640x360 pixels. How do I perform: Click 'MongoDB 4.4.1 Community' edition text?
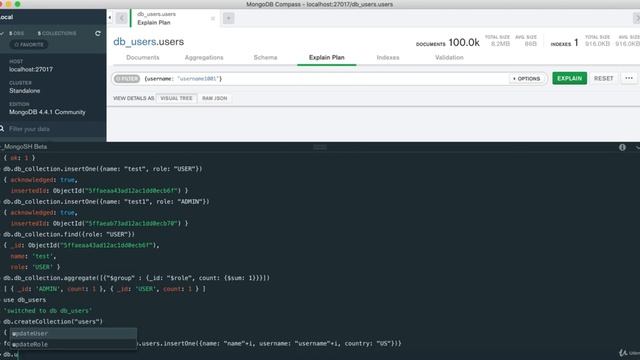click(x=47, y=112)
